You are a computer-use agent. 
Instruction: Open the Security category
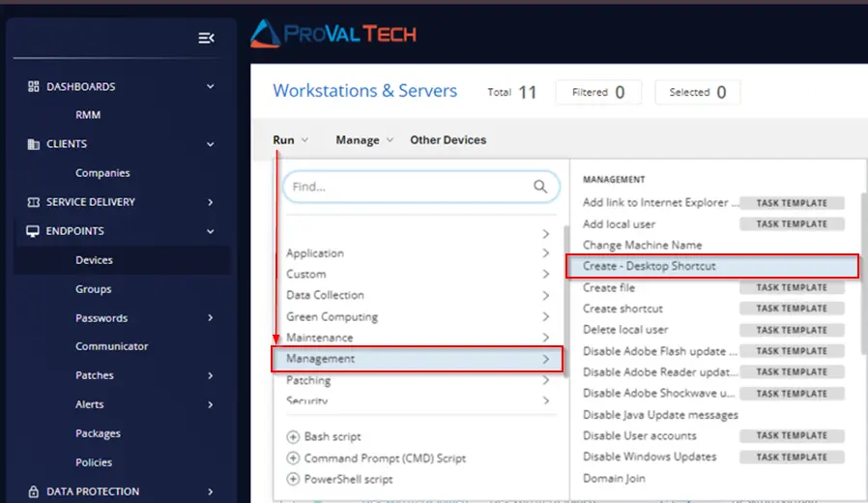418,399
